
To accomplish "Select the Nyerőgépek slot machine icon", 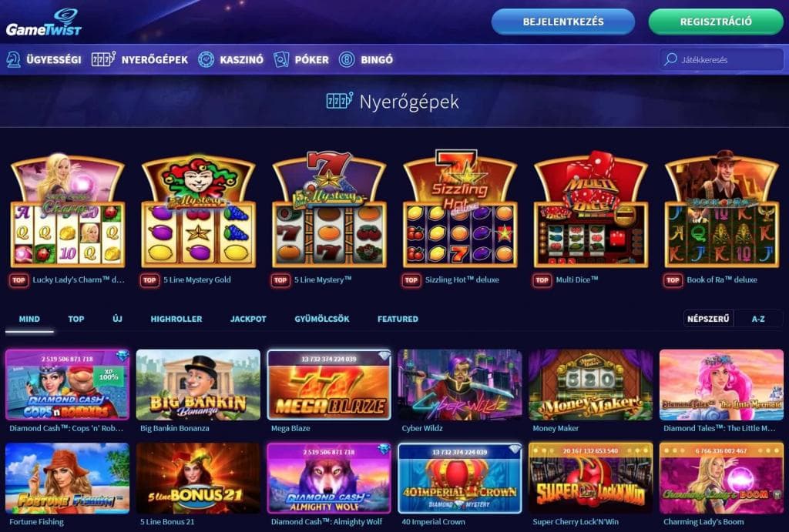I will pyautogui.click(x=103, y=59).
